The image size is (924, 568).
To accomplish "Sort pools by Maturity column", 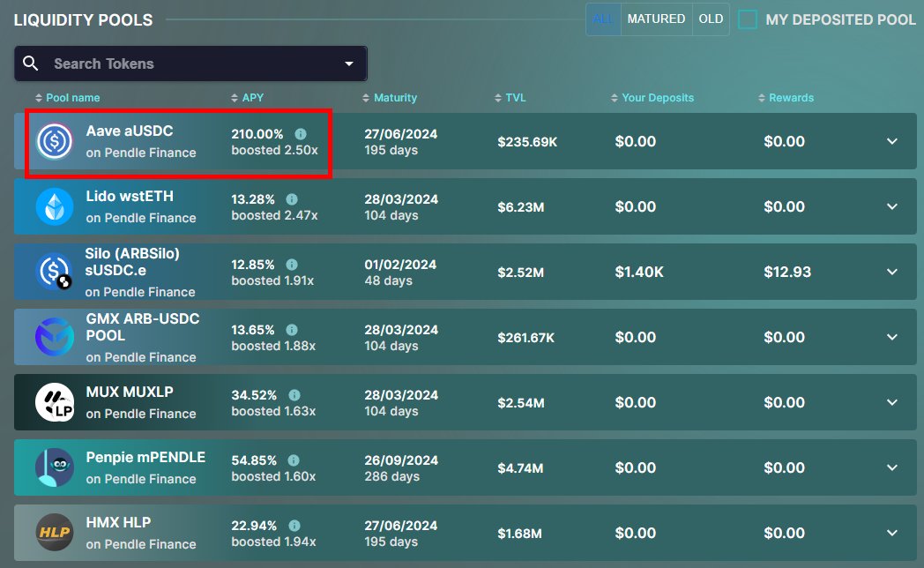I will tap(390, 98).
